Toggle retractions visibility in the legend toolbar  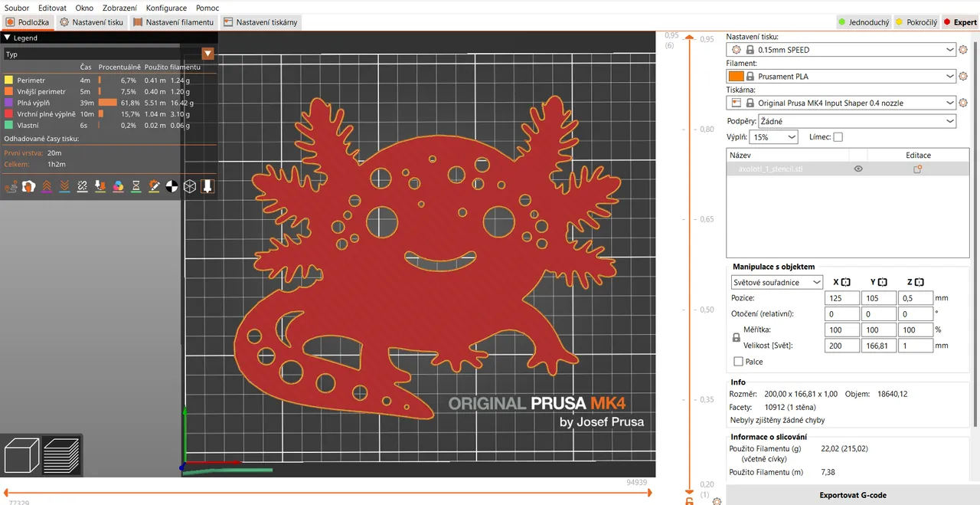coord(46,185)
